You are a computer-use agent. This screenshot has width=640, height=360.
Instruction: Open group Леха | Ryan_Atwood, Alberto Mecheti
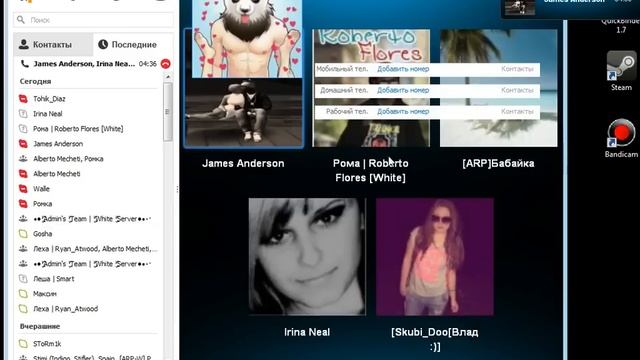click(95, 249)
